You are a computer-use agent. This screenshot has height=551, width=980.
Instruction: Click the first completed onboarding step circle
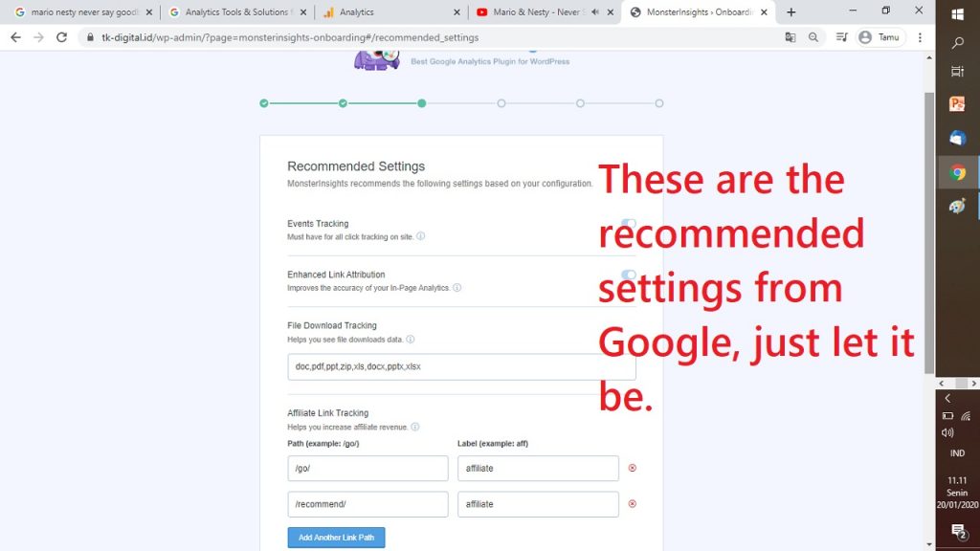pos(264,103)
